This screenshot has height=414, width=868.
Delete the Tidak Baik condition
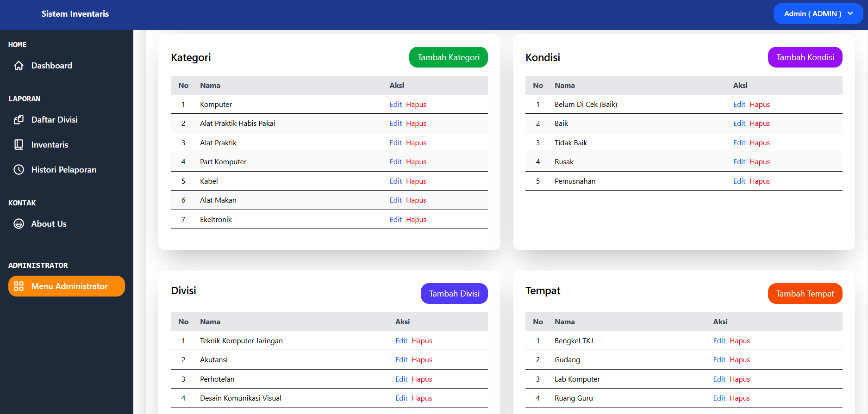pyautogui.click(x=760, y=143)
